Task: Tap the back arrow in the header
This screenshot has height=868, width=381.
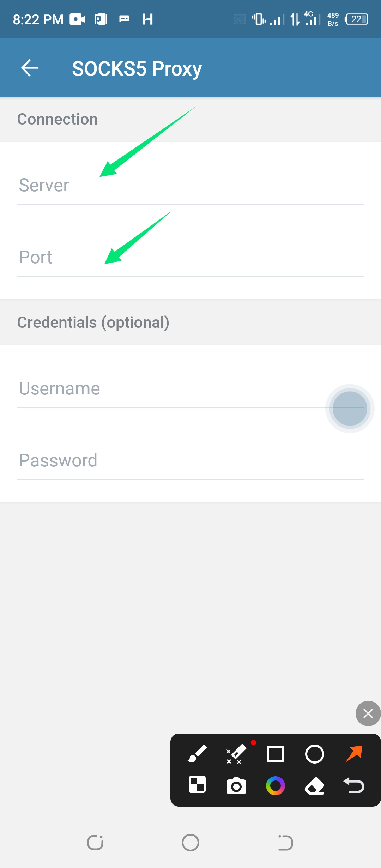Action: click(x=30, y=68)
